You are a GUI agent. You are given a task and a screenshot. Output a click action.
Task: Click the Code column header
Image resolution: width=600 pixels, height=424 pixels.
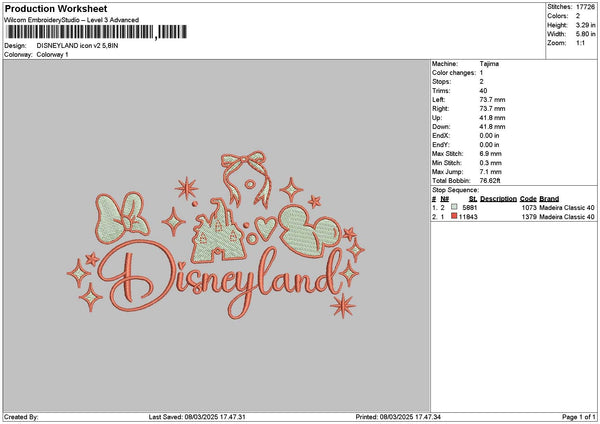528,198
